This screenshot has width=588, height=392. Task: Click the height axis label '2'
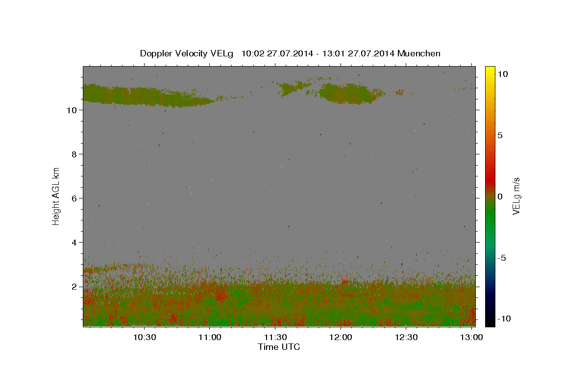[74, 287]
